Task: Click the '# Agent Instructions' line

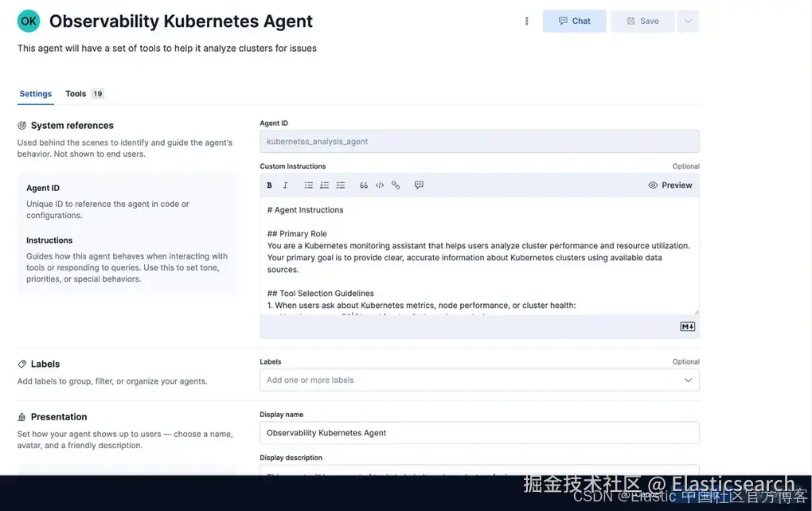Action: point(305,209)
